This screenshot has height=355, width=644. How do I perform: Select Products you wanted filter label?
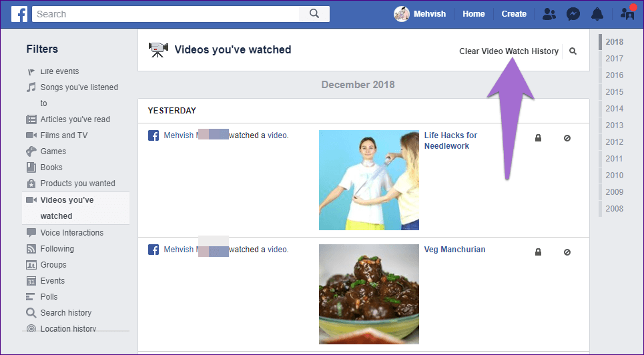[x=77, y=184]
